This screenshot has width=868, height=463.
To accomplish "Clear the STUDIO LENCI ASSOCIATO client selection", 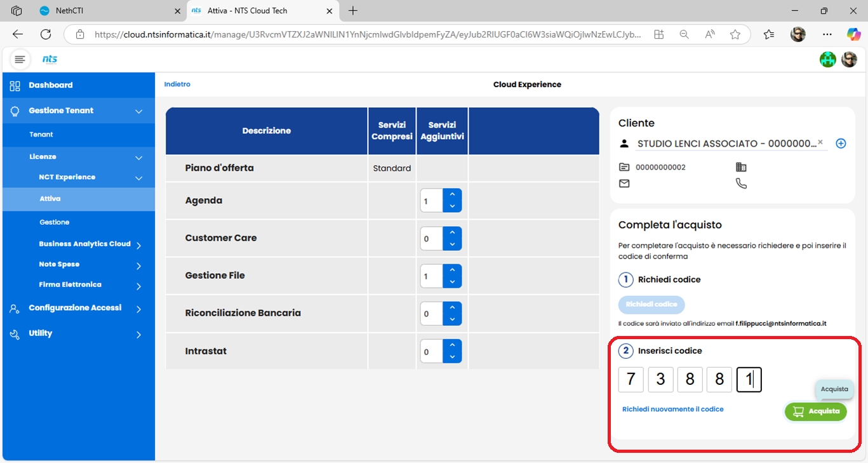I will pyautogui.click(x=820, y=142).
